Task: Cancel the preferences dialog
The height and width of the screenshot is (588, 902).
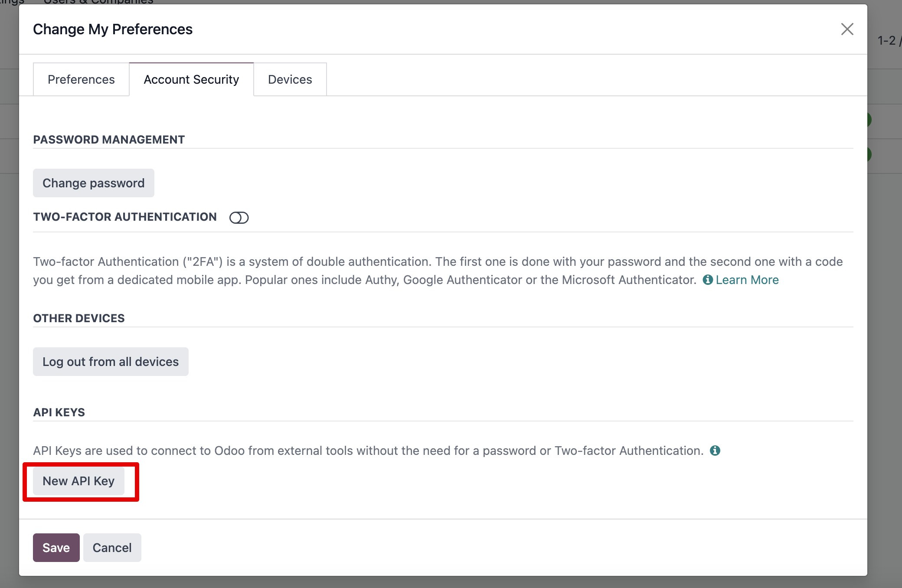Action: 112,548
